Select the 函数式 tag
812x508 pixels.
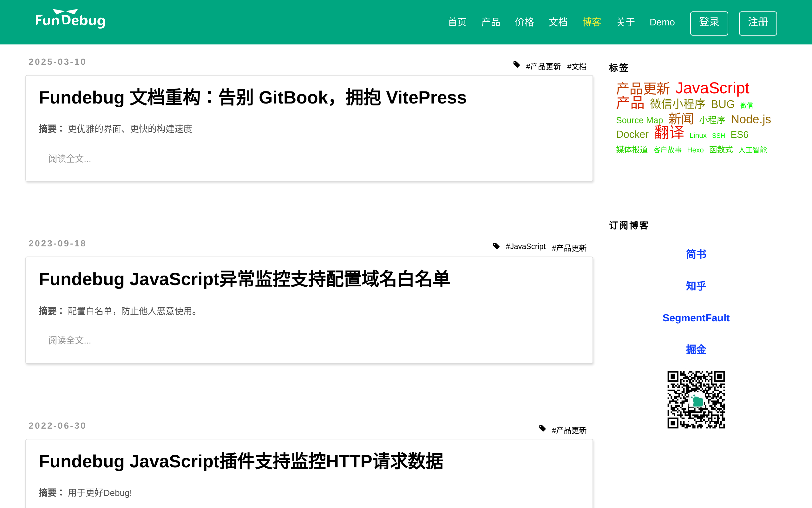[721, 150]
